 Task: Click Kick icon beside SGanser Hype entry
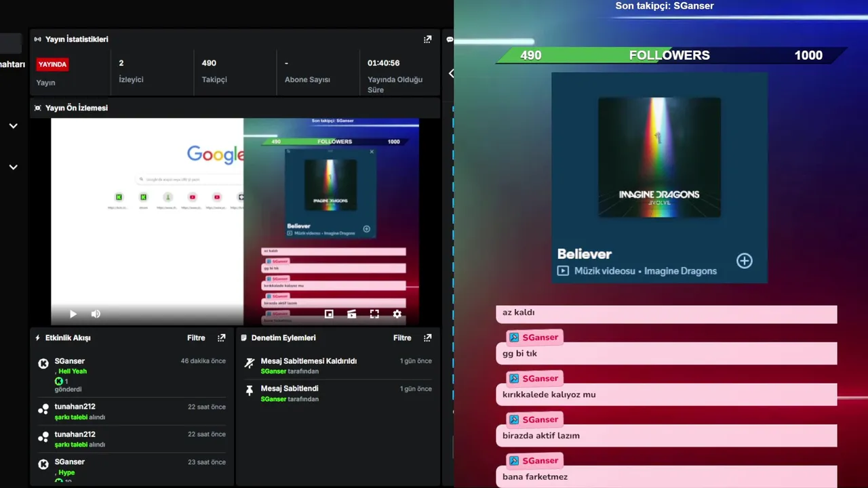[43, 464]
